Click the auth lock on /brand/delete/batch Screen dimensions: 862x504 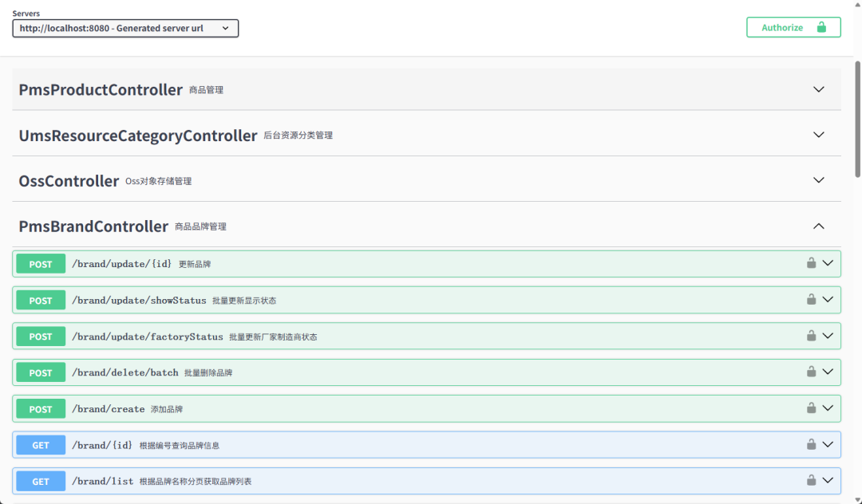point(811,372)
